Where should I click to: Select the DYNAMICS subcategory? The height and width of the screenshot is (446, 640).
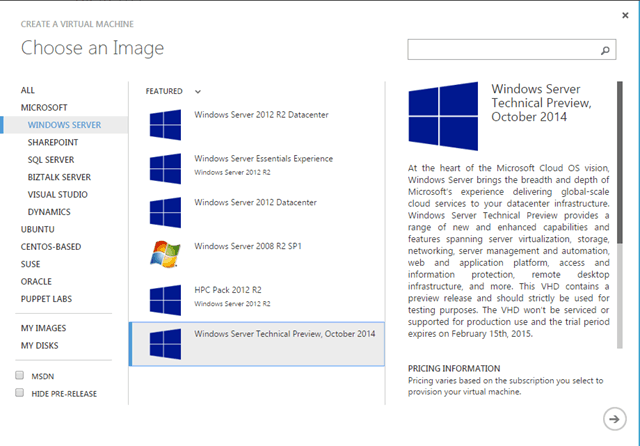pyautogui.click(x=49, y=212)
